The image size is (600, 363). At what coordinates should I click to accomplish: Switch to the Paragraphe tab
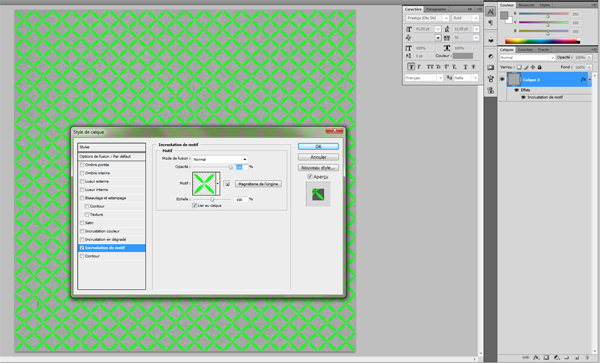pos(436,9)
